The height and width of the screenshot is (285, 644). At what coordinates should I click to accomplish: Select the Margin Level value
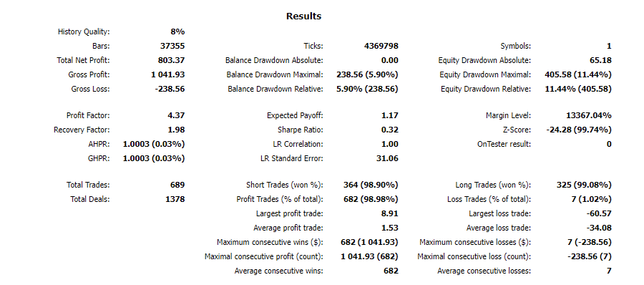589,115
